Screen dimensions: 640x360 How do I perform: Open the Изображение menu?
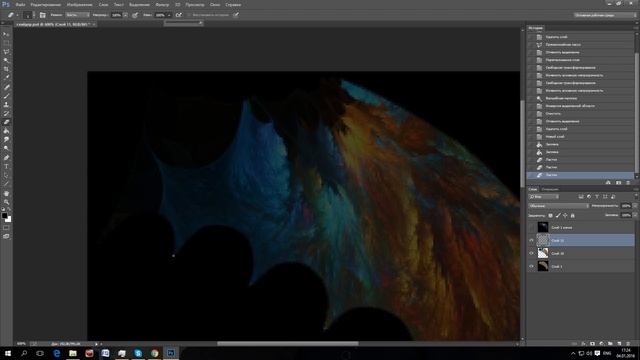pos(80,4)
